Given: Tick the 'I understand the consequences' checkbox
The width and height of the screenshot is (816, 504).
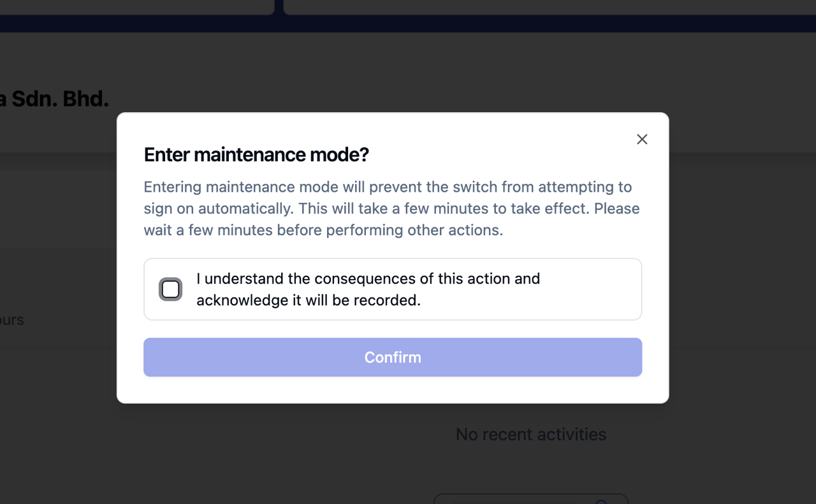Looking at the screenshot, I should click(170, 289).
